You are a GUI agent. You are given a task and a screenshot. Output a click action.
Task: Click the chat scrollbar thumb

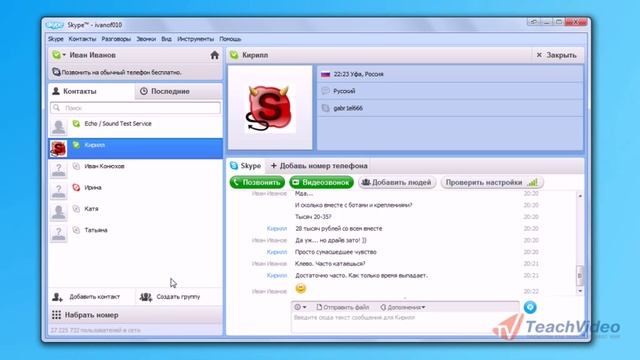(580, 276)
